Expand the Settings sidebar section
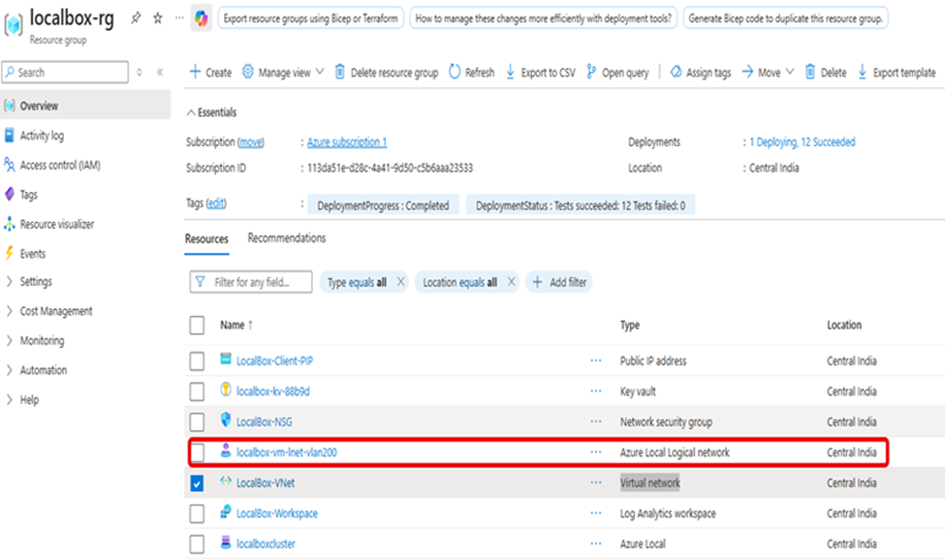Screen dimensions: 945x560 (9, 281)
